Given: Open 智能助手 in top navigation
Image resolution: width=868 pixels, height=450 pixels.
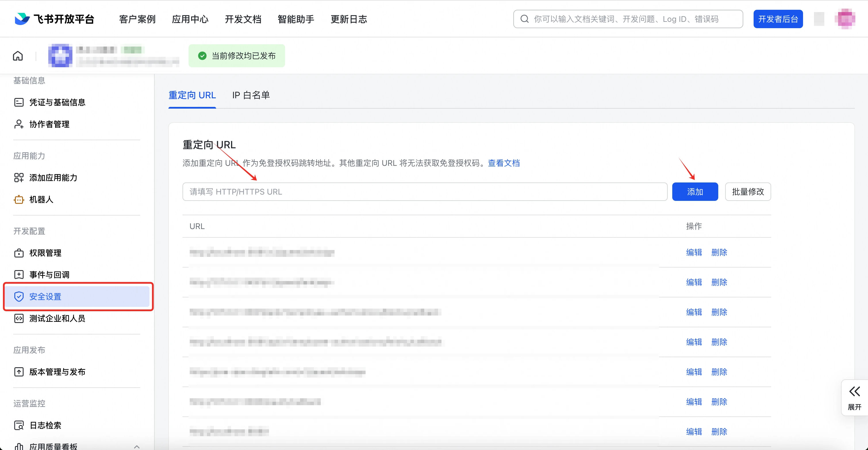Looking at the screenshot, I should coord(296,19).
